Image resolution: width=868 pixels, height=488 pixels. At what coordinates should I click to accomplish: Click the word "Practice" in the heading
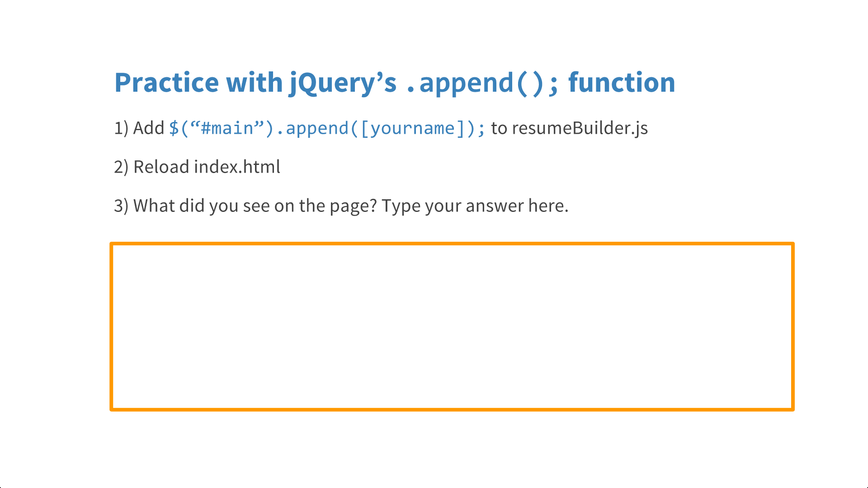(166, 83)
